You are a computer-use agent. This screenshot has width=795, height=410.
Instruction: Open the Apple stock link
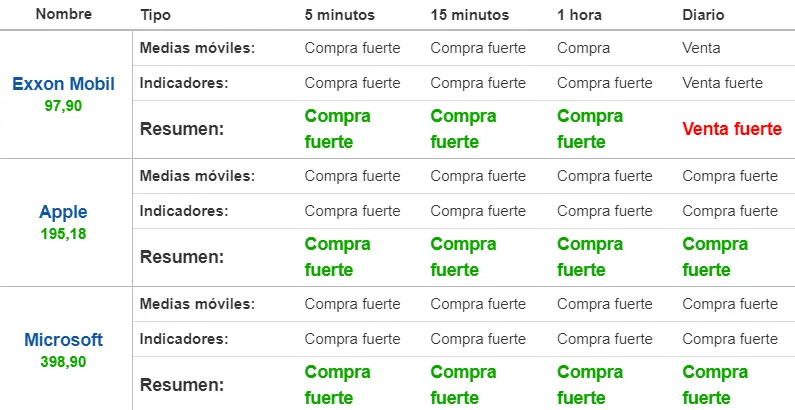[x=63, y=212]
